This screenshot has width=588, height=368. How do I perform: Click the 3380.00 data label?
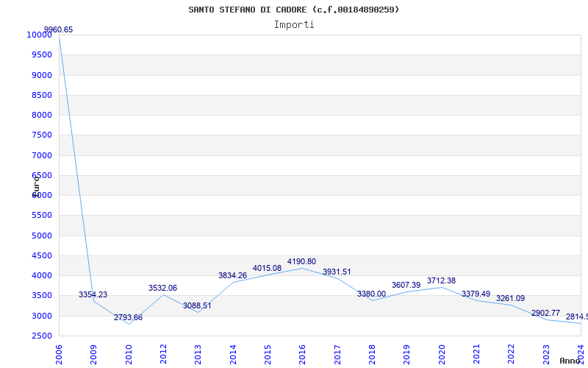pos(371,294)
